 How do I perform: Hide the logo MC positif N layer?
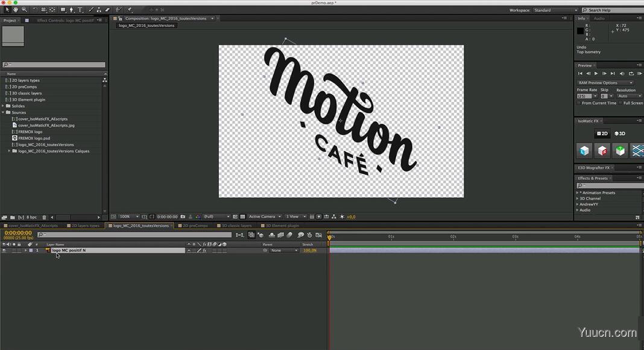click(4, 250)
